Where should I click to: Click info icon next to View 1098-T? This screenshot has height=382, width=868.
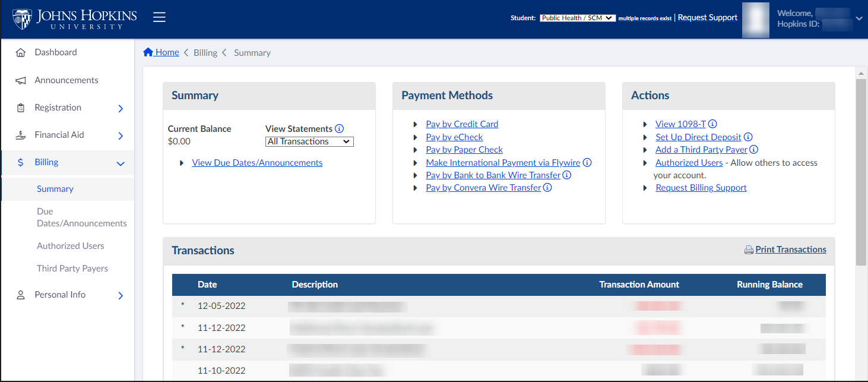pyautogui.click(x=712, y=124)
